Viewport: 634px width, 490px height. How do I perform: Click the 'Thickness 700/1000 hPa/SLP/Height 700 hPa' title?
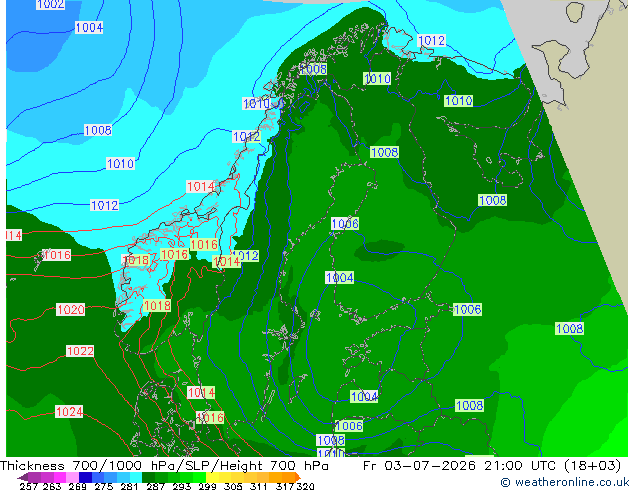tap(164, 466)
